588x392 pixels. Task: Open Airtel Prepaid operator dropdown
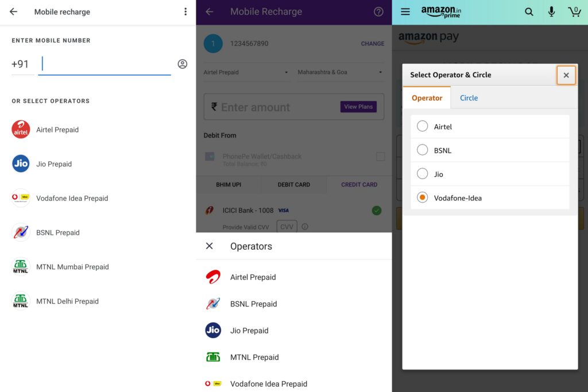point(246,72)
